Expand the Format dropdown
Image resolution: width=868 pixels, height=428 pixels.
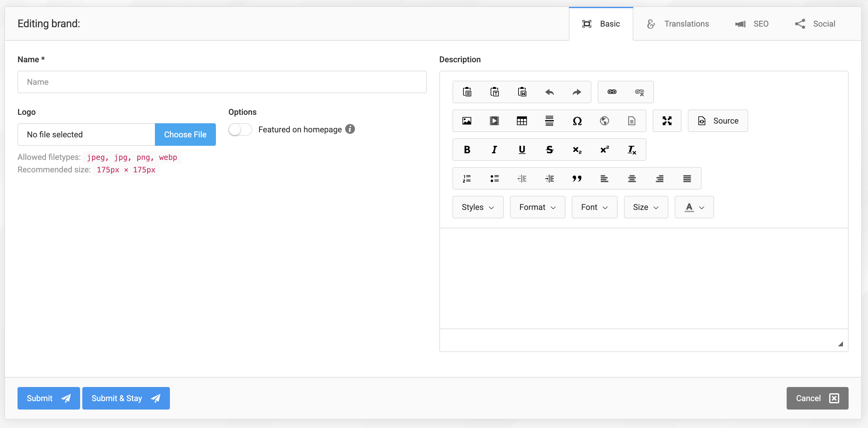(537, 207)
